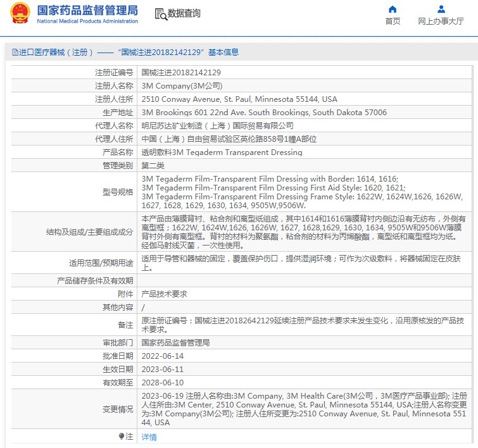The width and height of the screenshot is (478, 448).
Task: Click the 透明敷料3M Tegaderm product name value
Action: (x=222, y=152)
